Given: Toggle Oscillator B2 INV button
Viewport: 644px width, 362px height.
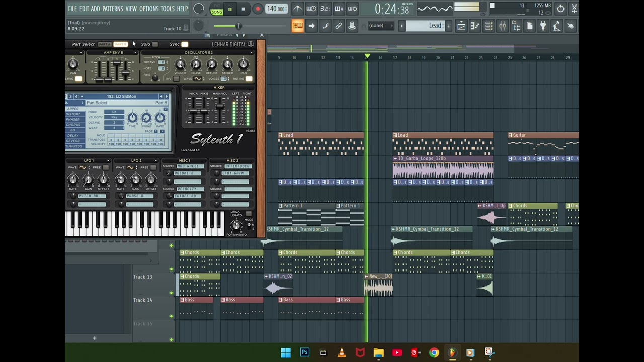Looking at the screenshot, I should 176,79.
